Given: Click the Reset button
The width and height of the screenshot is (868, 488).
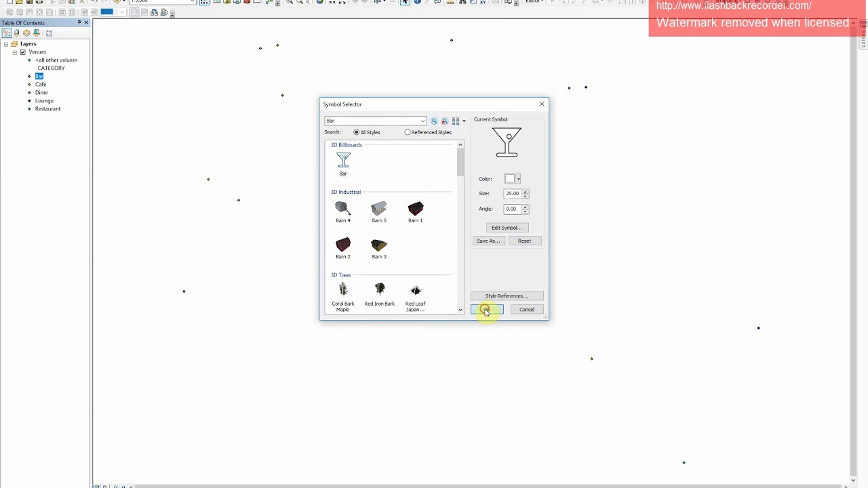Looking at the screenshot, I should click(x=524, y=241).
